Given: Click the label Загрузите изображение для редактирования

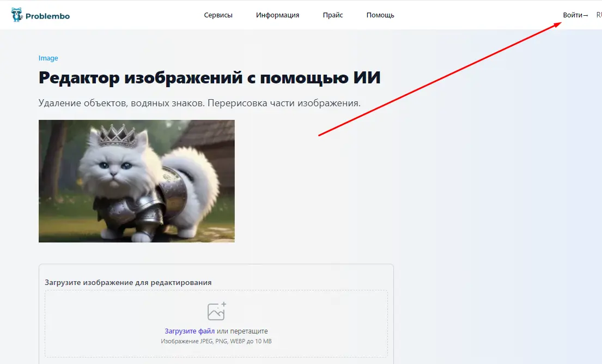Looking at the screenshot, I should point(128,283).
